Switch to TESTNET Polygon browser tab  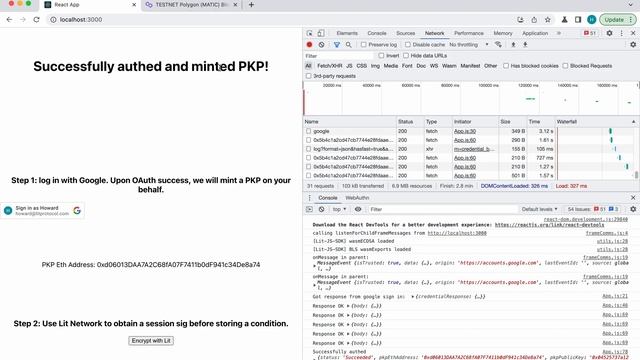click(191, 5)
